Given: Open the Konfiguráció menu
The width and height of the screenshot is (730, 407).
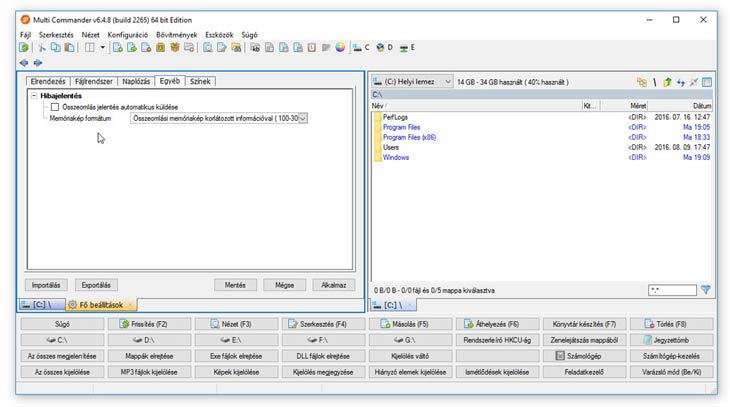Looking at the screenshot, I should pyautogui.click(x=128, y=34).
